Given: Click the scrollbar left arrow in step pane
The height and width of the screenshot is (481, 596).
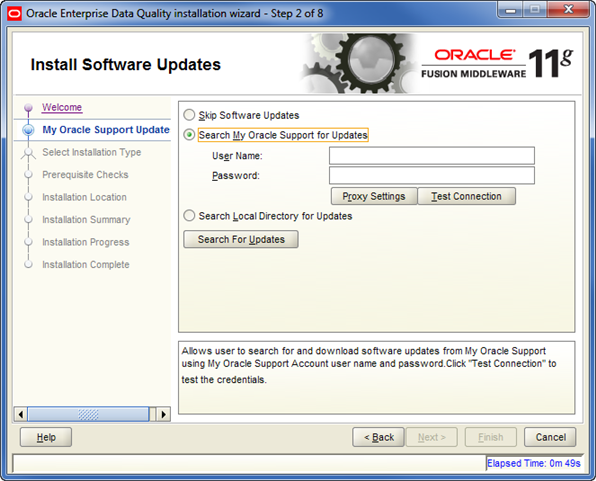Looking at the screenshot, I should [x=21, y=414].
